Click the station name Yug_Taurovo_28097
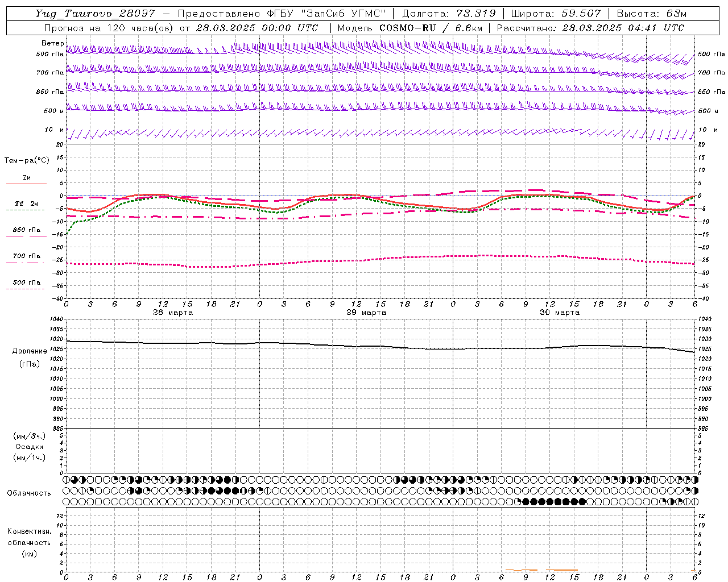This screenshot has height=582, width=728. click(x=94, y=14)
